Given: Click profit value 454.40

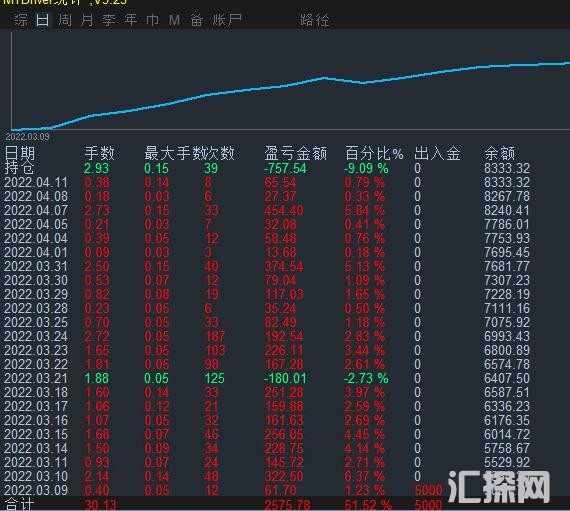Looking at the screenshot, I should click(x=284, y=210).
